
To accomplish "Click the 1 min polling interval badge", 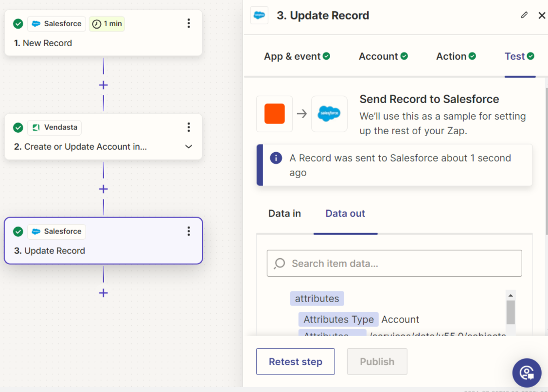I will [x=107, y=24].
